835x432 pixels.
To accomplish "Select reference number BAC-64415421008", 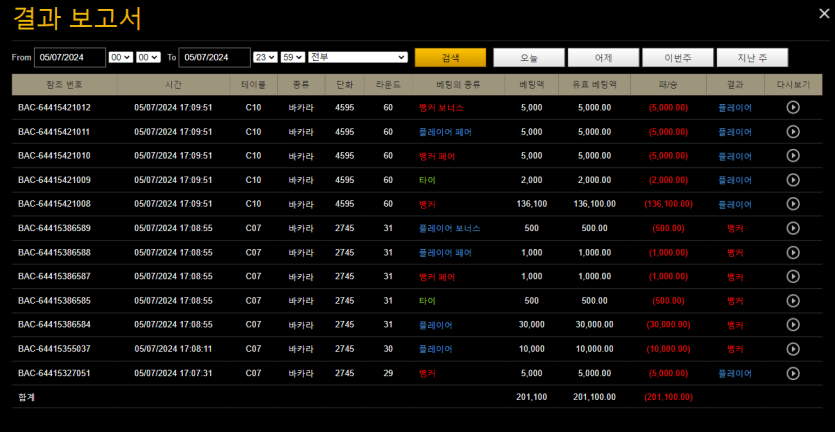I will 54,204.
